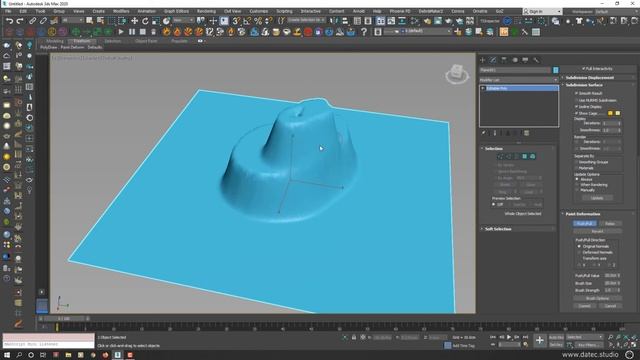Open the selection filter dropdown
This screenshot has width=640, height=360.
(72, 20)
